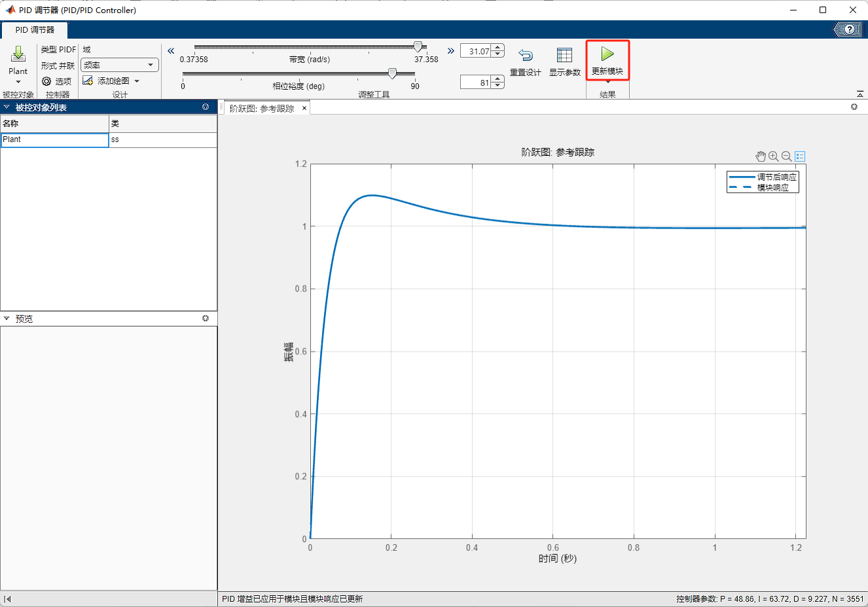
Task: Collapse the toolstrip with the minimize arrow
Action: click(x=859, y=94)
